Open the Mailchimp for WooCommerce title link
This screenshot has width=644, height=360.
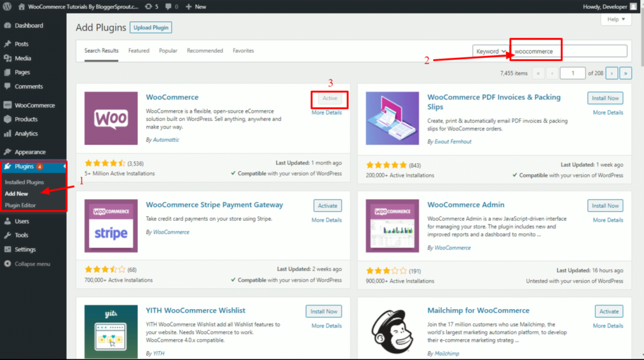pyautogui.click(x=478, y=310)
